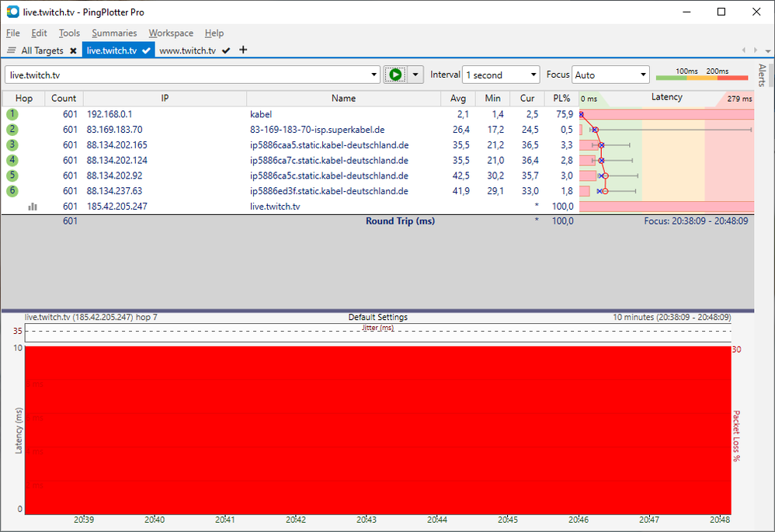The height and width of the screenshot is (532, 775).
Task: Open the File menu
Action: pyautogui.click(x=13, y=33)
